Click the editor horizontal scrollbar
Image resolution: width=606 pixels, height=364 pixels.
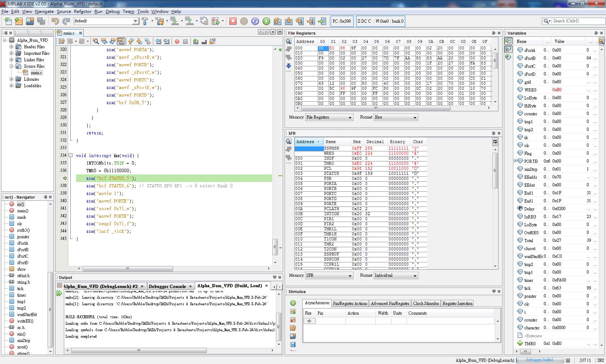click(x=128, y=268)
